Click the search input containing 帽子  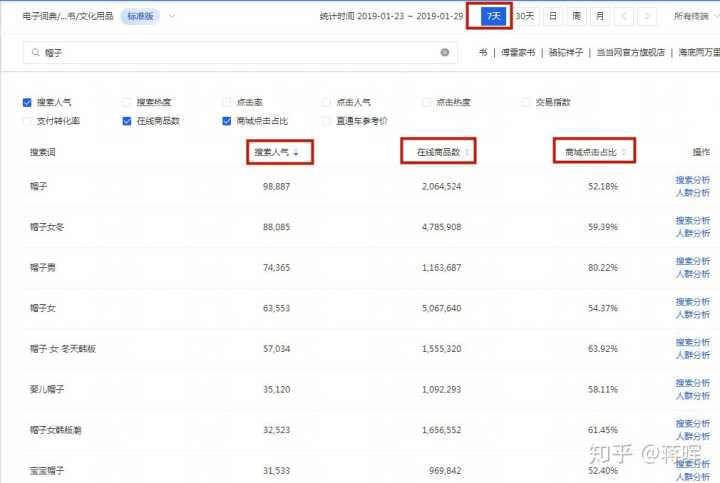point(240,52)
